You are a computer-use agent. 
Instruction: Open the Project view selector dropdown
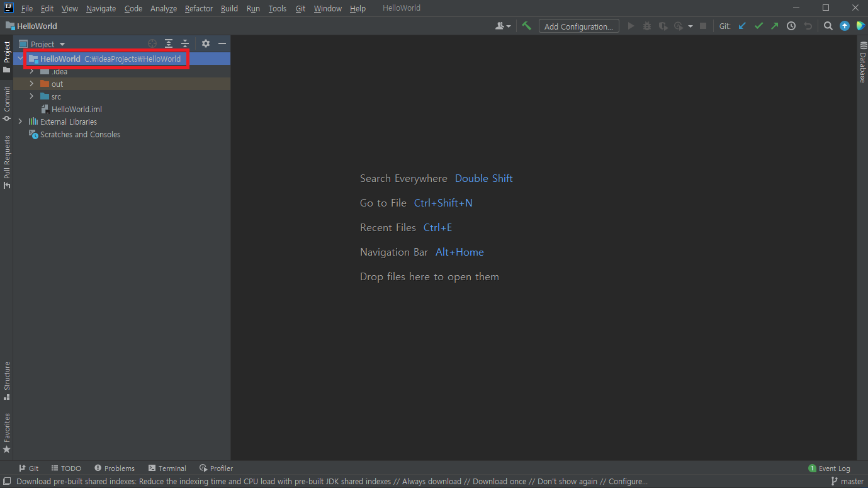coord(43,44)
